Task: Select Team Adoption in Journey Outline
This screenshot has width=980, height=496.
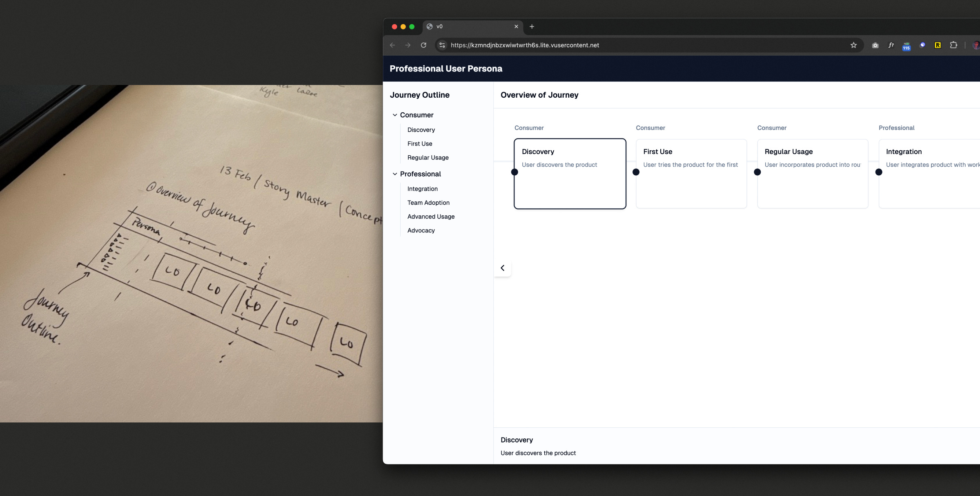Action: (428, 203)
